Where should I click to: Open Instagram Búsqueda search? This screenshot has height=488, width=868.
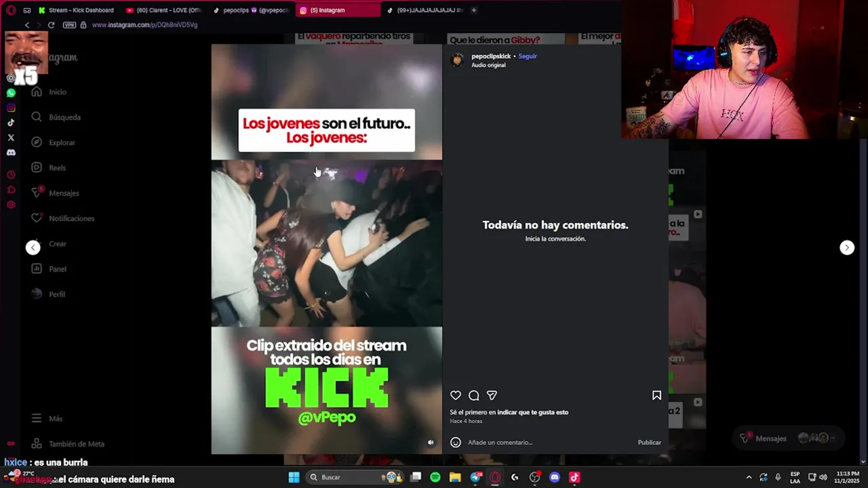pyautogui.click(x=56, y=117)
